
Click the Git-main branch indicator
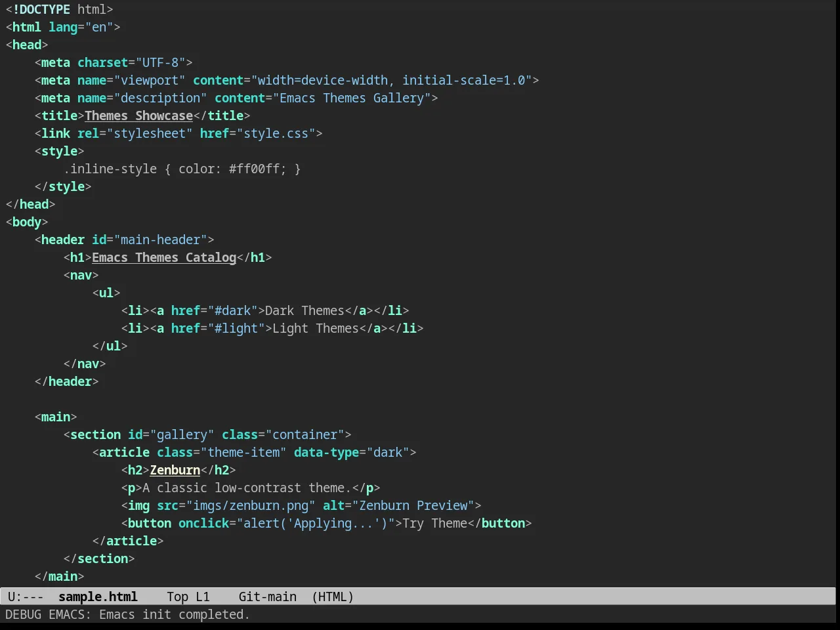point(268,597)
